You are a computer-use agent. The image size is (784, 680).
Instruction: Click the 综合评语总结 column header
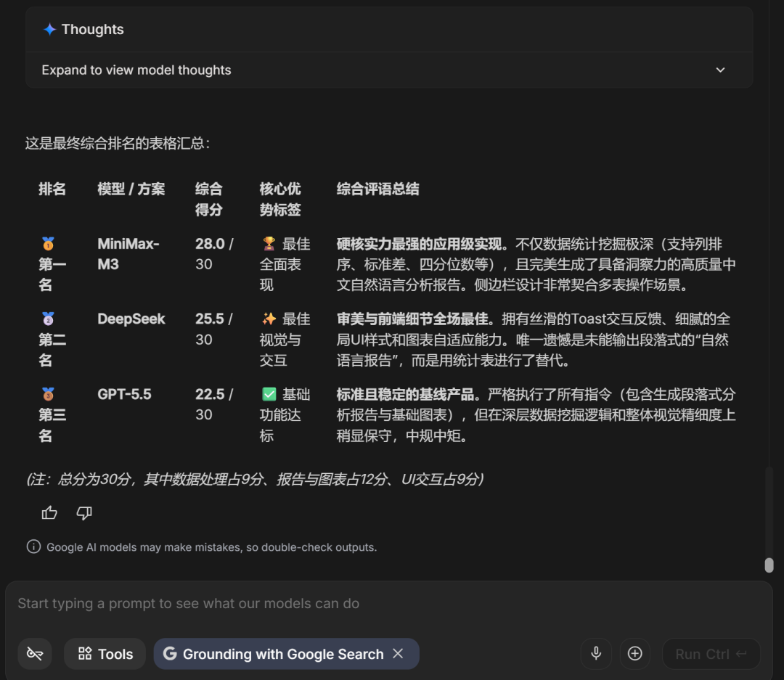pos(377,189)
